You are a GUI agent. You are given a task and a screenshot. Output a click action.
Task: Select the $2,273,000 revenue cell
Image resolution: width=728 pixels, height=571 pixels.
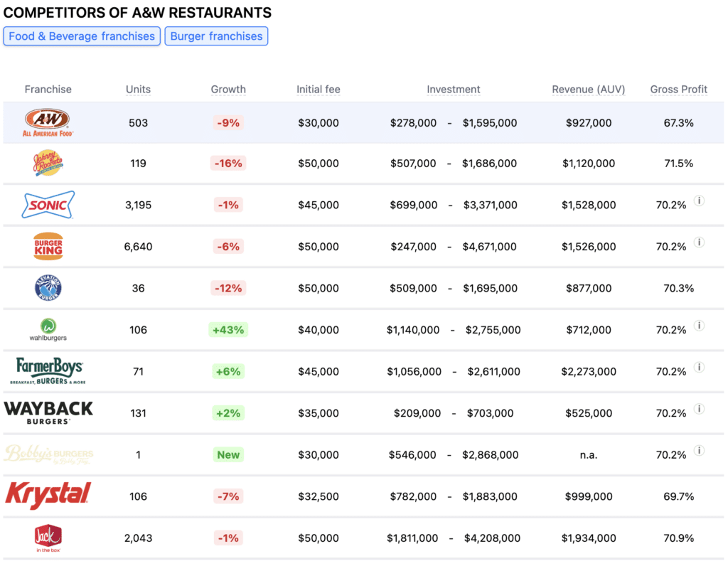588,371
